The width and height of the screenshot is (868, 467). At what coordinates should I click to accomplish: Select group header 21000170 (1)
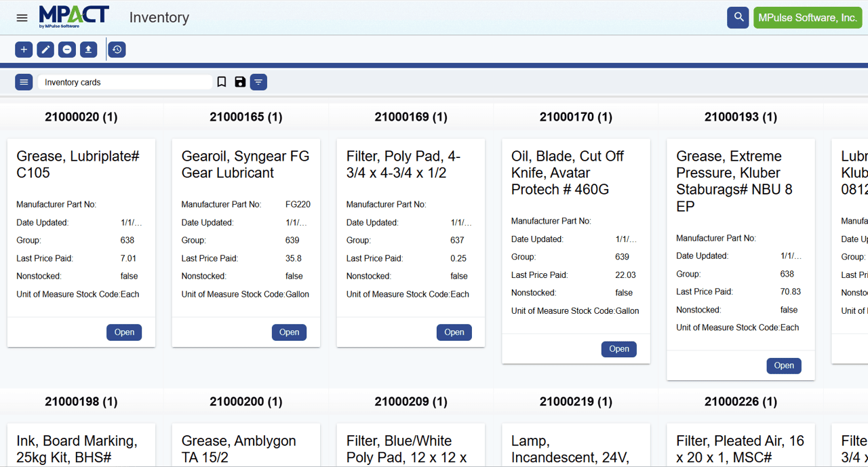tap(576, 117)
